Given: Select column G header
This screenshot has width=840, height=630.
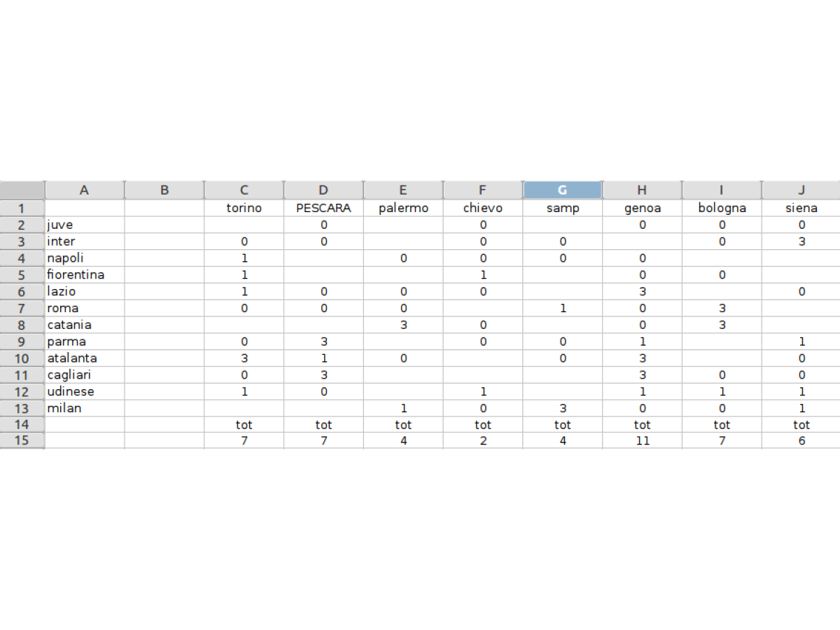Looking at the screenshot, I should pyautogui.click(x=562, y=190).
